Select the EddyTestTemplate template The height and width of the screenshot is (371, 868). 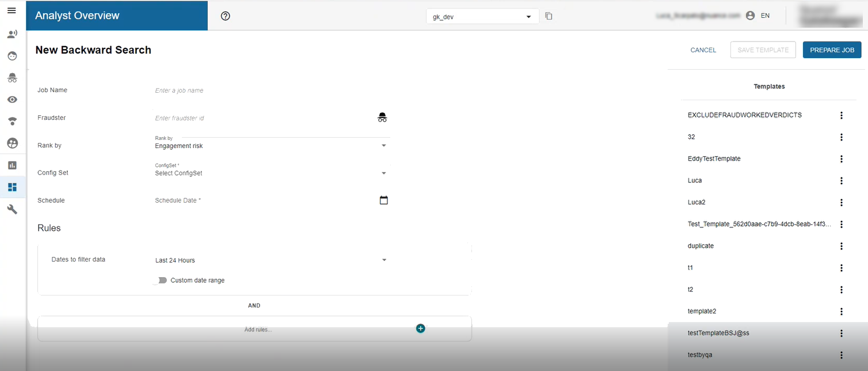[714, 159]
